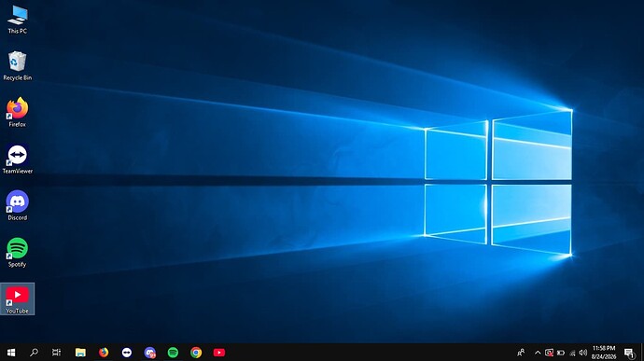This screenshot has width=644, height=361.
Task: Open the Windows Start menu
Action: tap(11, 353)
